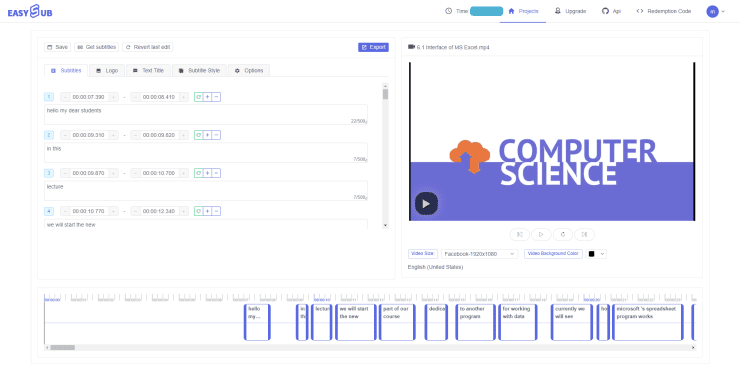
Task: Switch to the Subtitle Style tab
Action: (200, 71)
